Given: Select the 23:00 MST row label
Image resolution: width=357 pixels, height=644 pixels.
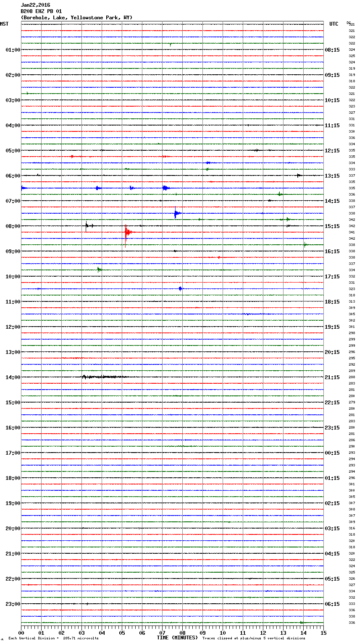Looking at the screenshot, I should tap(13, 604).
